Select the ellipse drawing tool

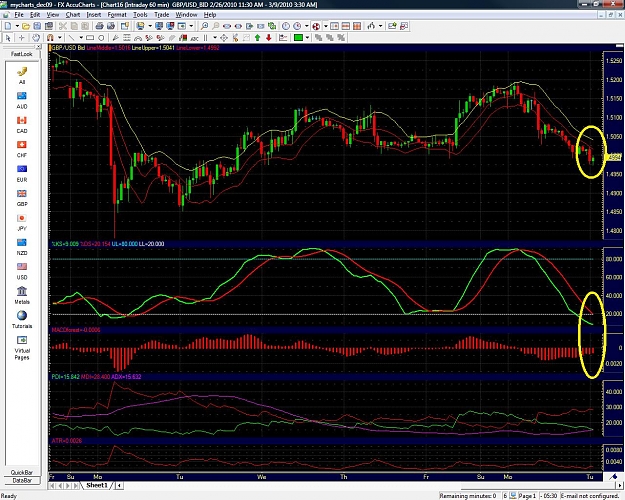pos(101,38)
